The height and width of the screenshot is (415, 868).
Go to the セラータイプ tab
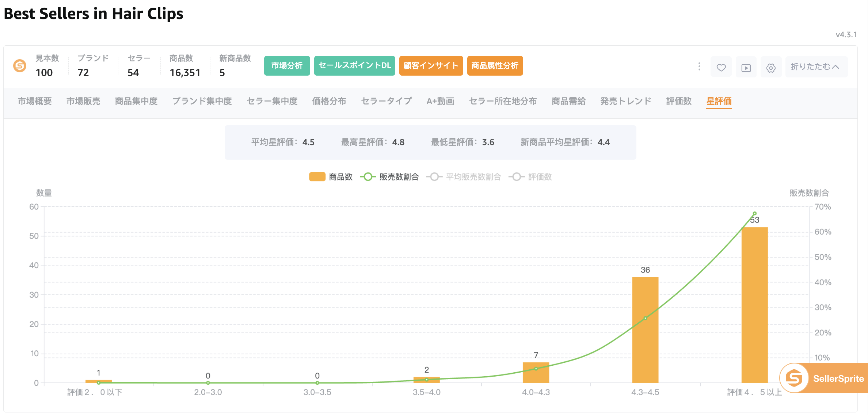(387, 101)
